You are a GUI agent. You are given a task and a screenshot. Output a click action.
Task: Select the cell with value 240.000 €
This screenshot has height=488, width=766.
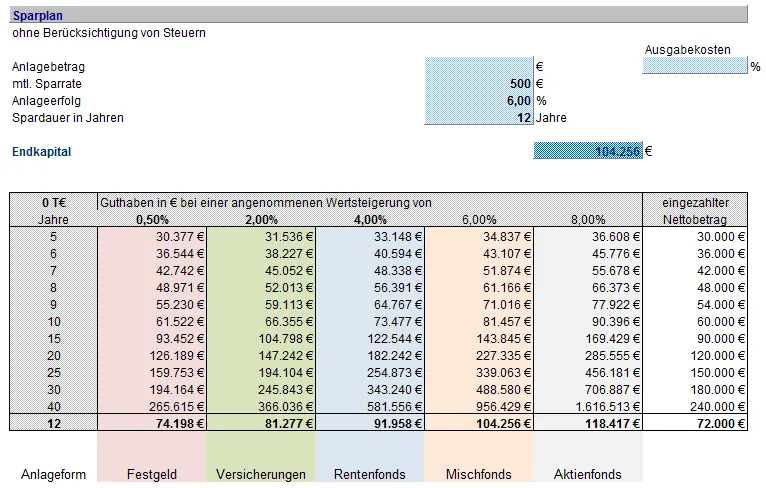695,406
